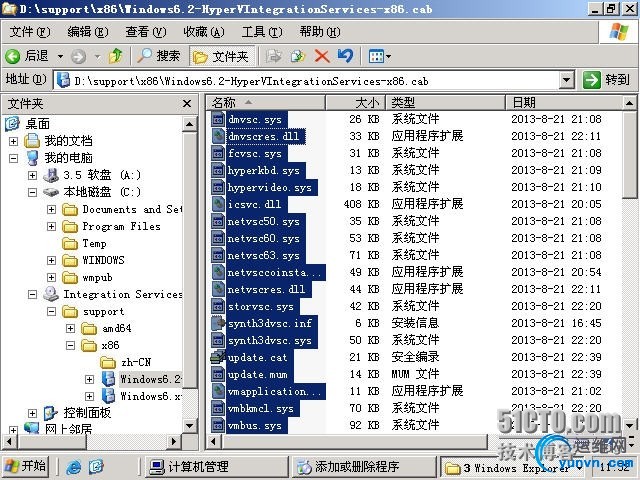Switch to 计算机管理 taskbar window

[x=216, y=467]
